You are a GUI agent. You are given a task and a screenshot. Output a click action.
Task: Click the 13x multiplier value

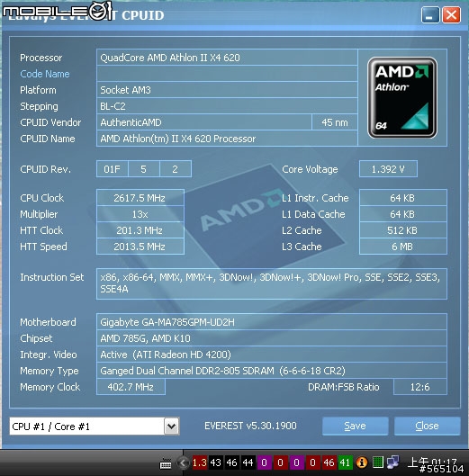(140, 214)
